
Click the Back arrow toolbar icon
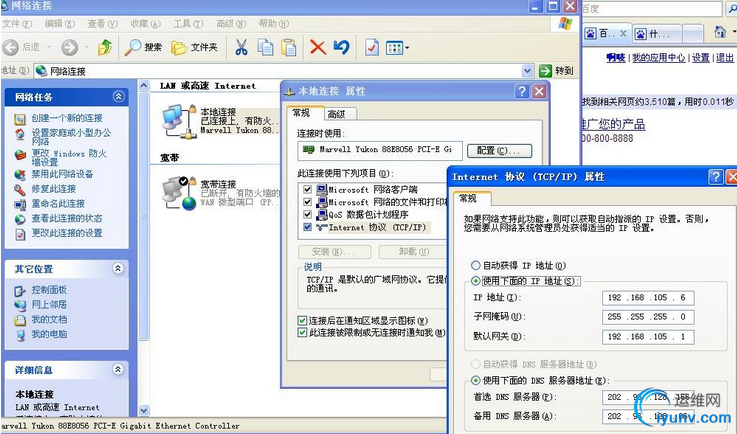coord(10,47)
